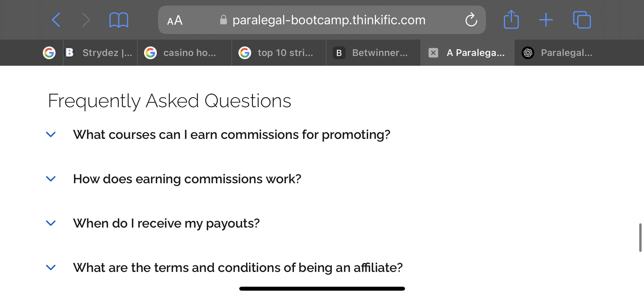Screen dimensions: 644x297
Task: Tap the Safari forward arrow
Action: click(x=86, y=20)
